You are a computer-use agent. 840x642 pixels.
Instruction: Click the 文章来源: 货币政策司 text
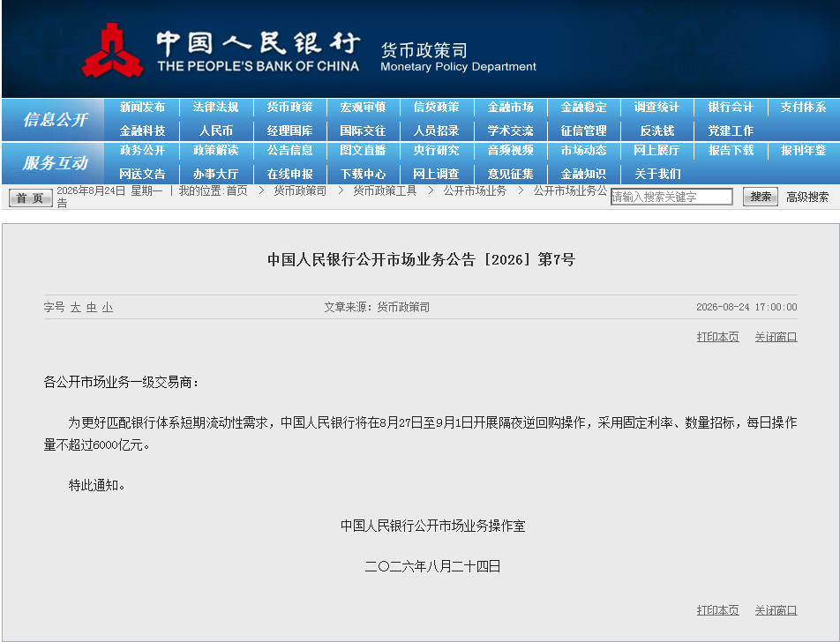click(377, 307)
